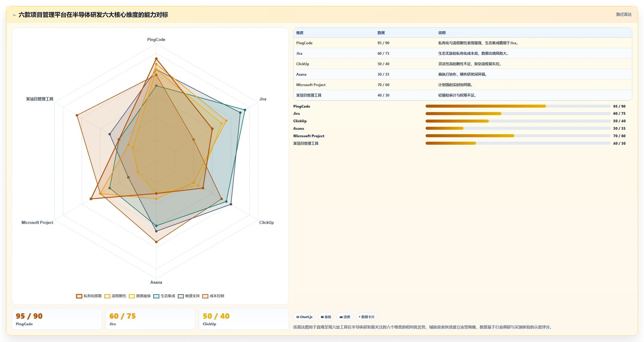Image resolution: width=644 pixels, height=342 pixels.
Task: Click the 50 / 40 value beside the ClickUp bar
Action: tap(619, 121)
